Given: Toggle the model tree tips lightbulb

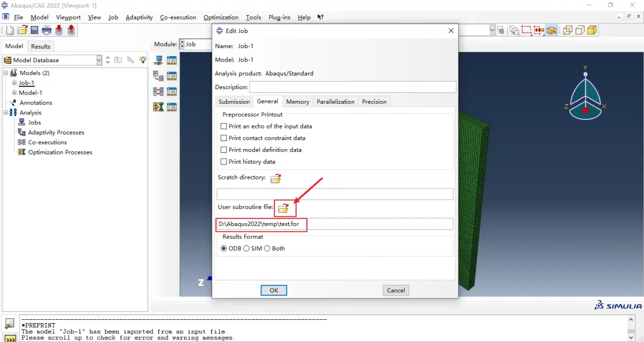Looking at the screenshot, I should pyautogui.click(x=143, y=60).
